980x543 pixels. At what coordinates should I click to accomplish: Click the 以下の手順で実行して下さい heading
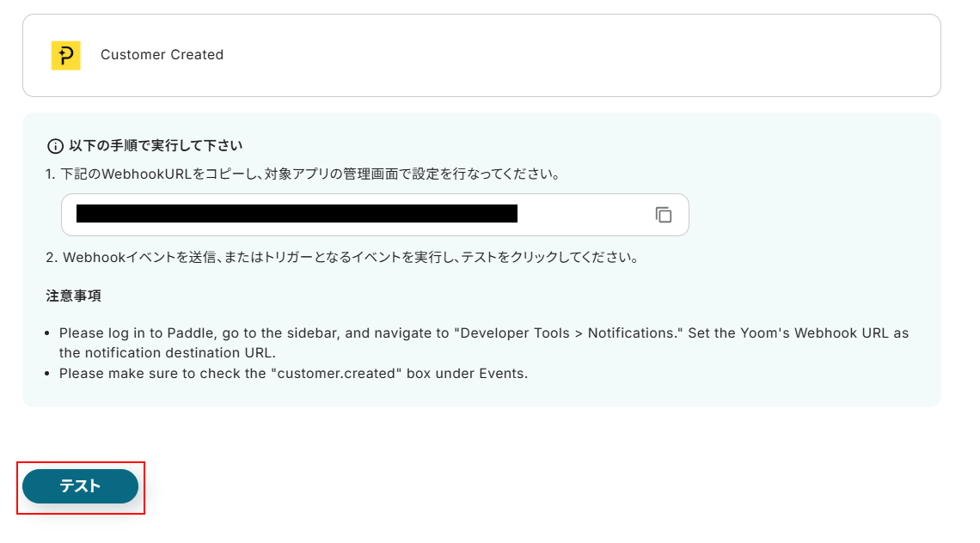156,145
